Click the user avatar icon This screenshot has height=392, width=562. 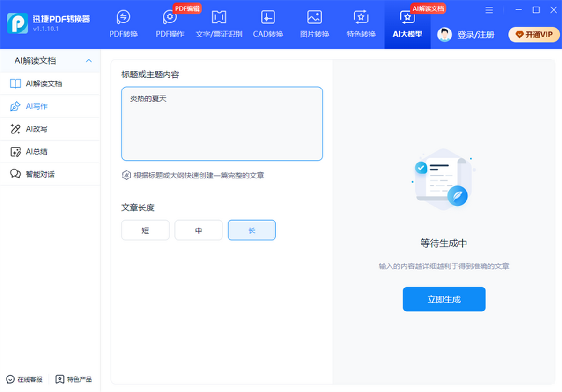[444, 35]
